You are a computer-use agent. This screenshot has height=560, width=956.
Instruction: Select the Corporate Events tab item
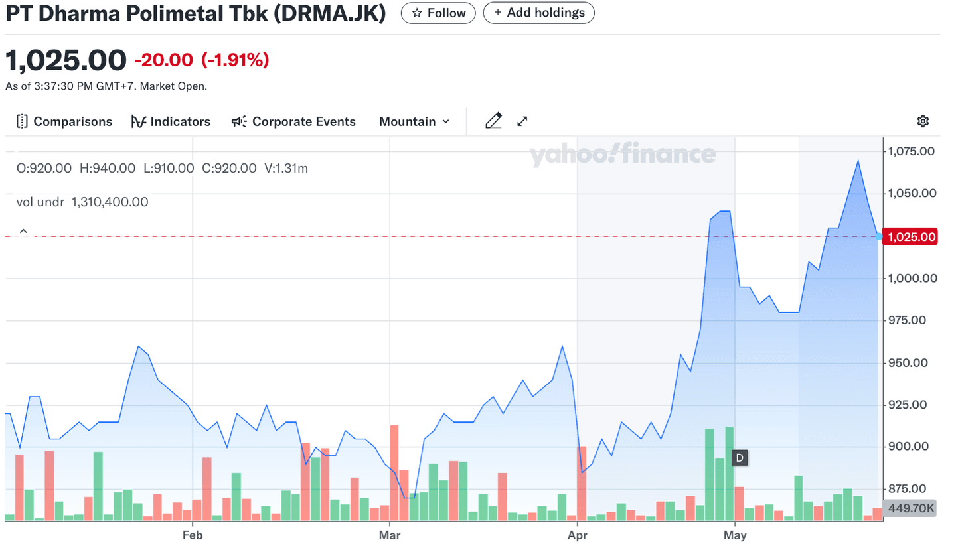tap(293, 121)
